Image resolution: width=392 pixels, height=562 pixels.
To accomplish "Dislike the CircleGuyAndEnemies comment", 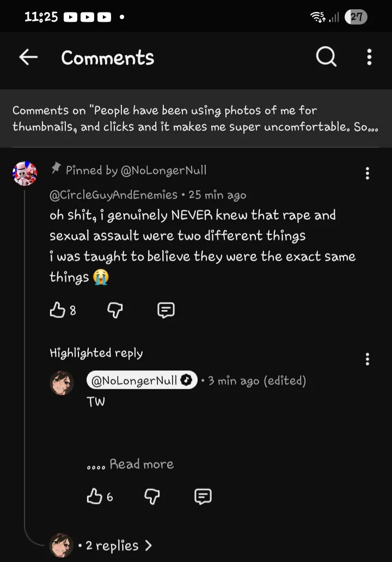I will (x=115, y=310).
